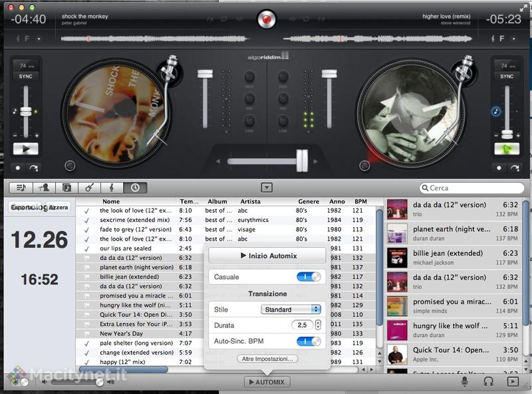532x394 pixels.
Task: Click the iTunes library icon at bottom left
Action: point(15,382)
